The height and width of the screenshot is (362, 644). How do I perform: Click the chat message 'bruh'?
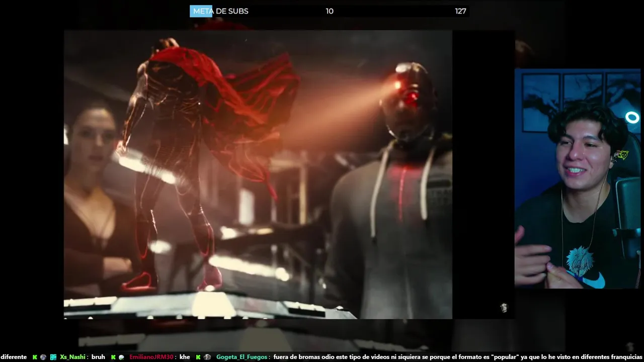click(98, 357)
